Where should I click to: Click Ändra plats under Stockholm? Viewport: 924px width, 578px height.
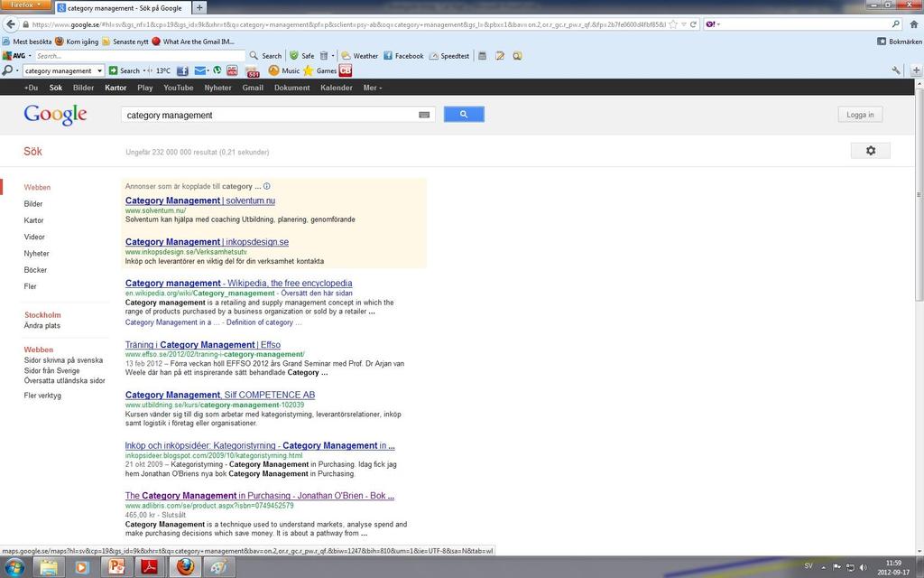tap(42, 325)
